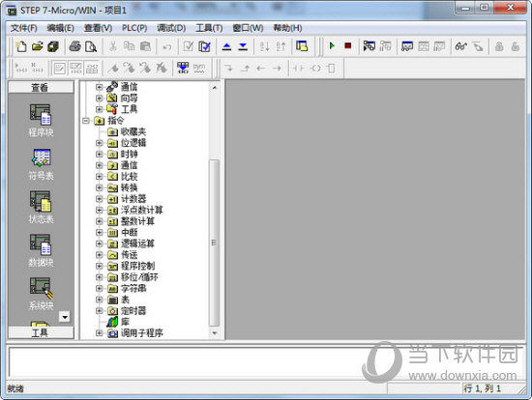The image size is (532, 400).
Task: Upload from PLC with the up arrow icon
Action: pyautogui.click(x=226, y=46)
